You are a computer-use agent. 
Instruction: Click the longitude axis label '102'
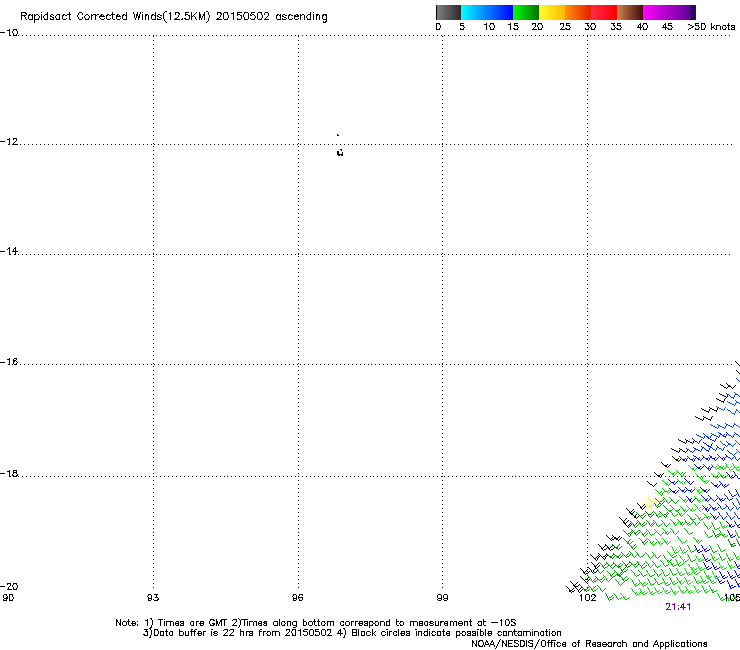point(588,598)
